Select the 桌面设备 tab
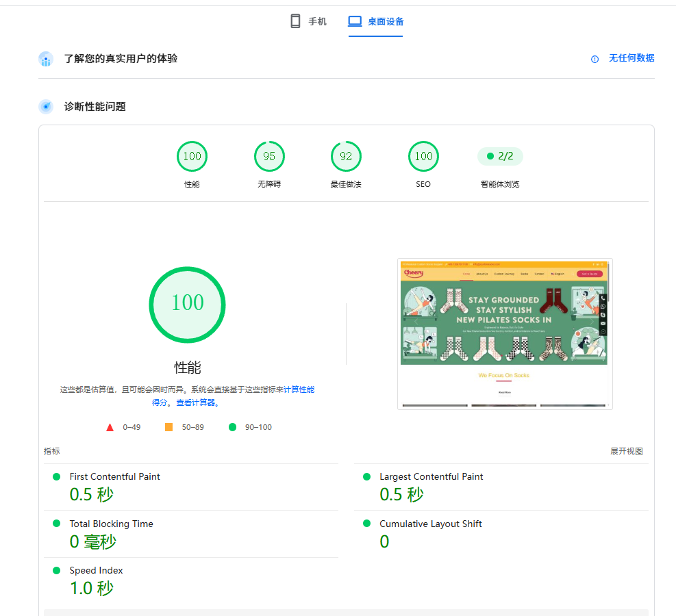 tap(375, 21)
